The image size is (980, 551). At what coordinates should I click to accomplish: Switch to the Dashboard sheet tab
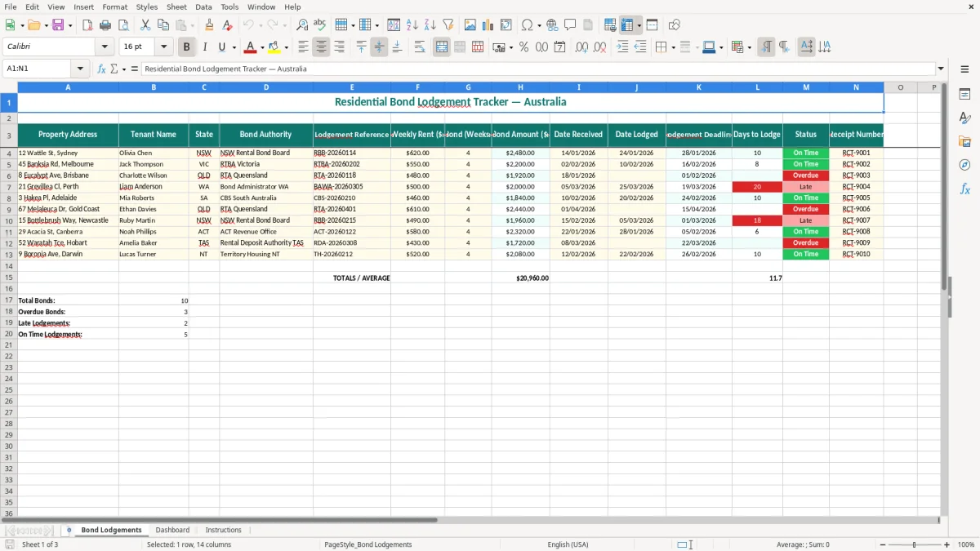pyautogui.click(x=172, y=530)
